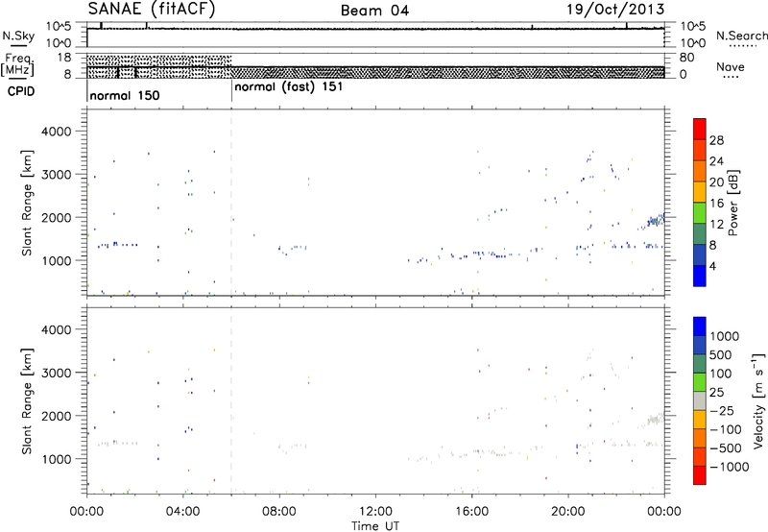Select the 18 MHz frequency tick label
768x532 pixels.
[x=64, y=58]
